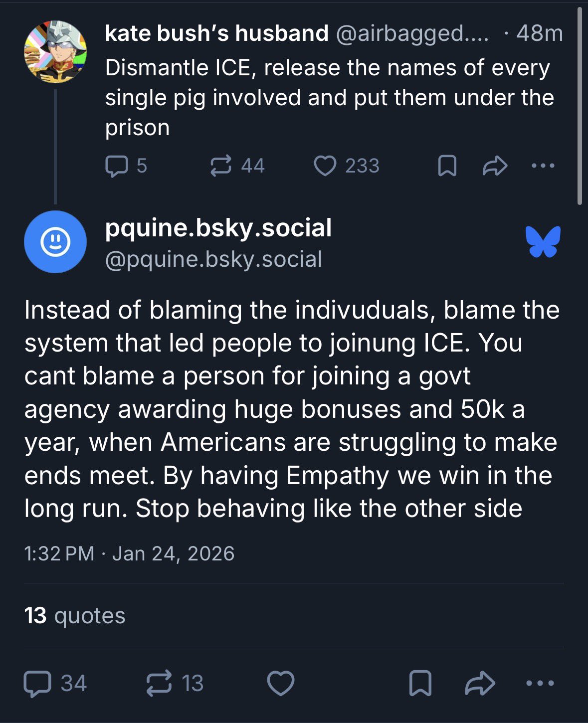
Task: Open kate bush's husband display name
Action: (x=217, y=33)
